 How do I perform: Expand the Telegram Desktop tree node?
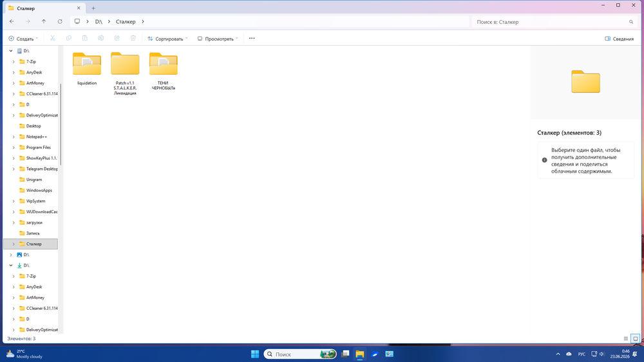(14, 169)
